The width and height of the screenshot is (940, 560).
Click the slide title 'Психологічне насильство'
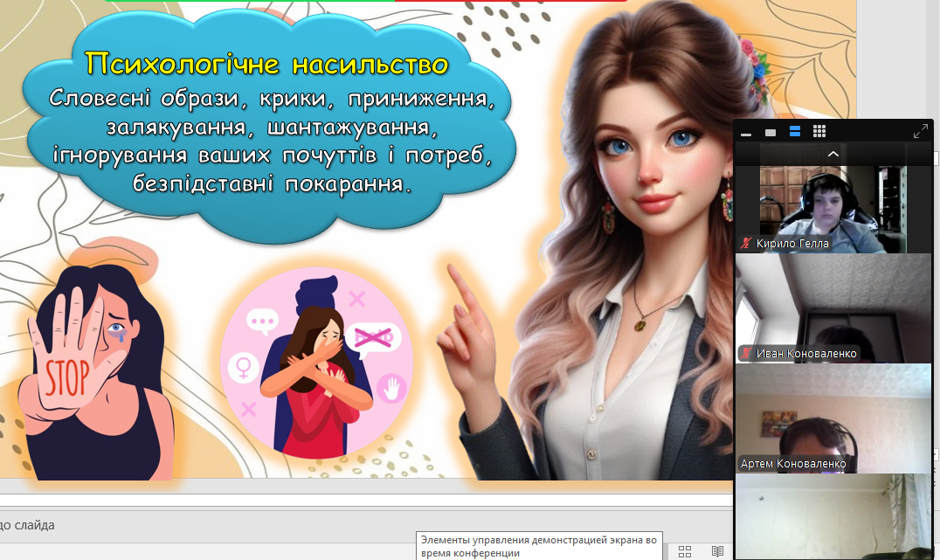tap(266, 64)
